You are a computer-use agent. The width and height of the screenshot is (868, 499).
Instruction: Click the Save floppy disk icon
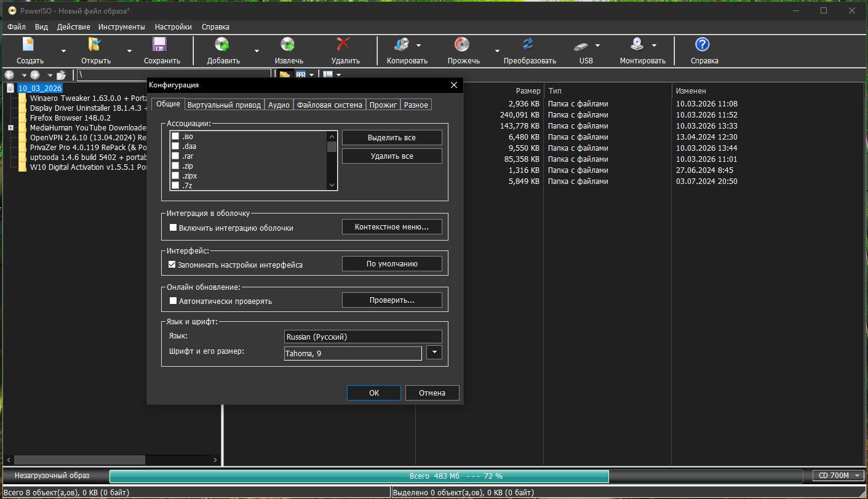(x=161, y=44)
